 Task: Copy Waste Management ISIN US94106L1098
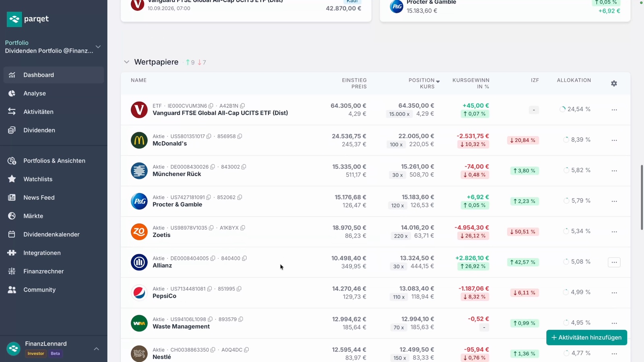pyautogui.click(x=210, y=320)
